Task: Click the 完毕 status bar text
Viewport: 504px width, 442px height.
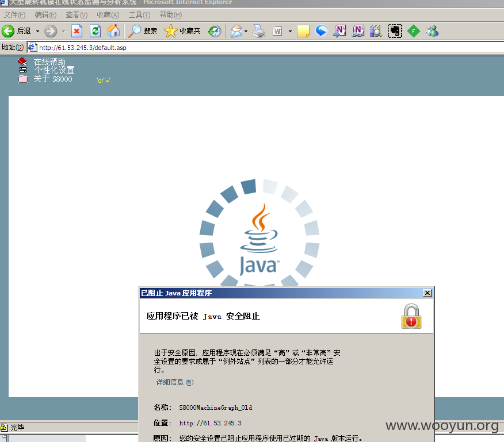Action: tap(17, 427)
